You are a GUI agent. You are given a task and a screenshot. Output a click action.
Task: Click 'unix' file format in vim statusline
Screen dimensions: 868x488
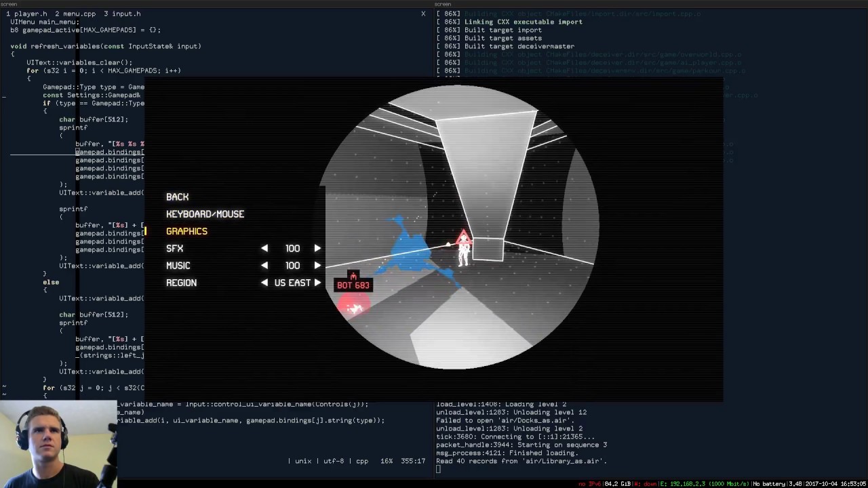tap(303, 461)
